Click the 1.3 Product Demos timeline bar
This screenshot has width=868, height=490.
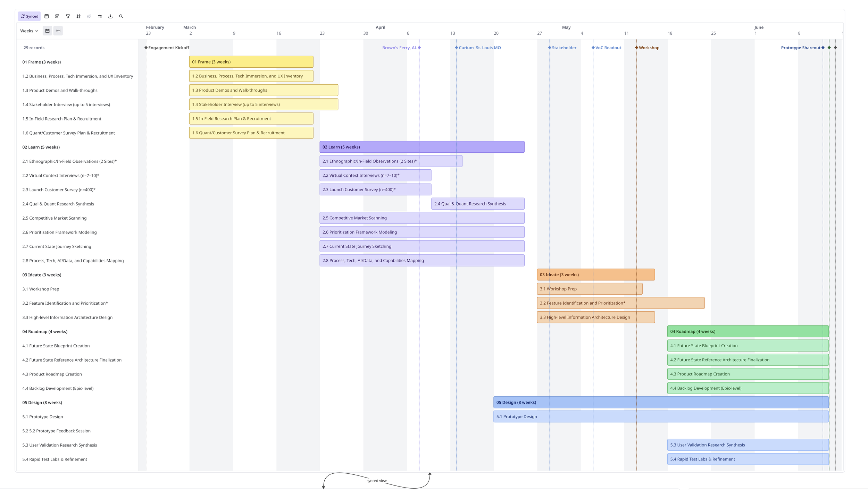[x=264, y=90]
